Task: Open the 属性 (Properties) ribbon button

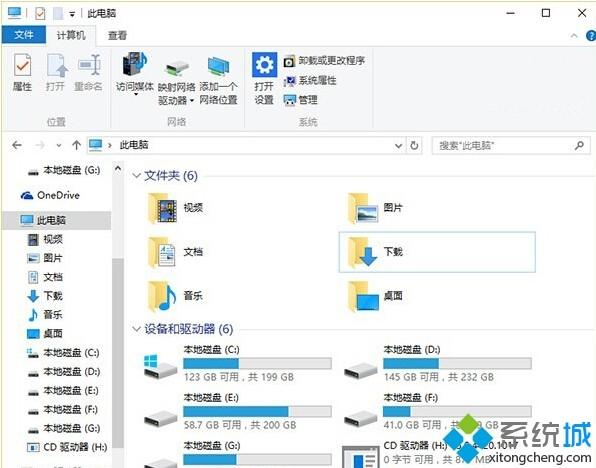Action: 22,72
